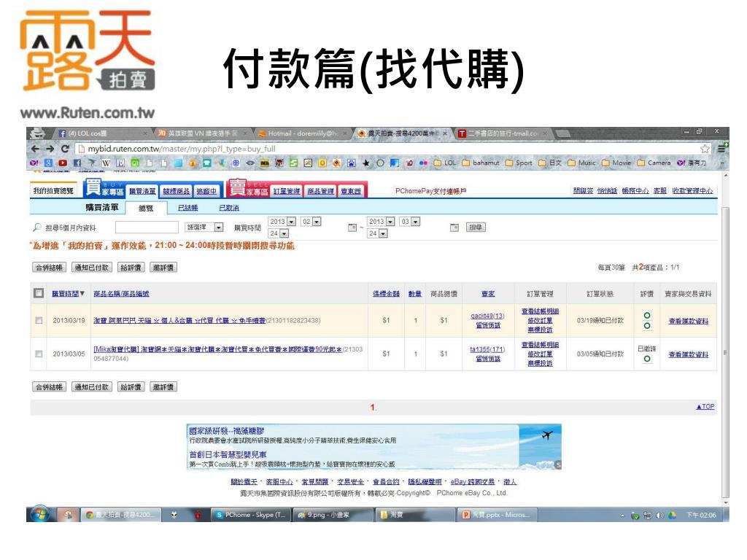Image resolution: width=747 pixels, height=560 pixels.
Task: Open the end-date calendar picker icon
Action: pyautogui.click(x=454, y=227)
